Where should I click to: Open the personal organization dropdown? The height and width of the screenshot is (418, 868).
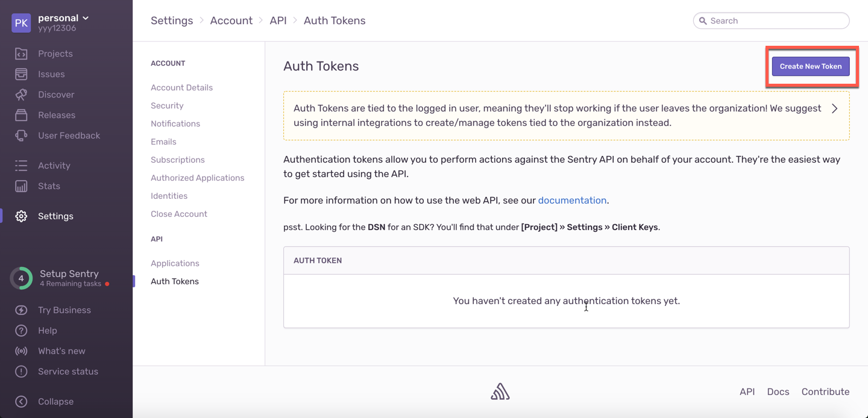point(63,18)
